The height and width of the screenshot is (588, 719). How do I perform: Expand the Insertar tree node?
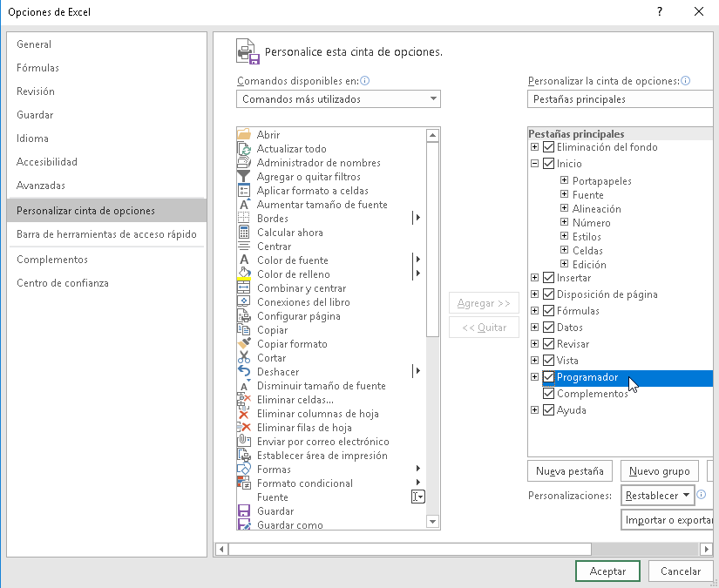point(534,277)
